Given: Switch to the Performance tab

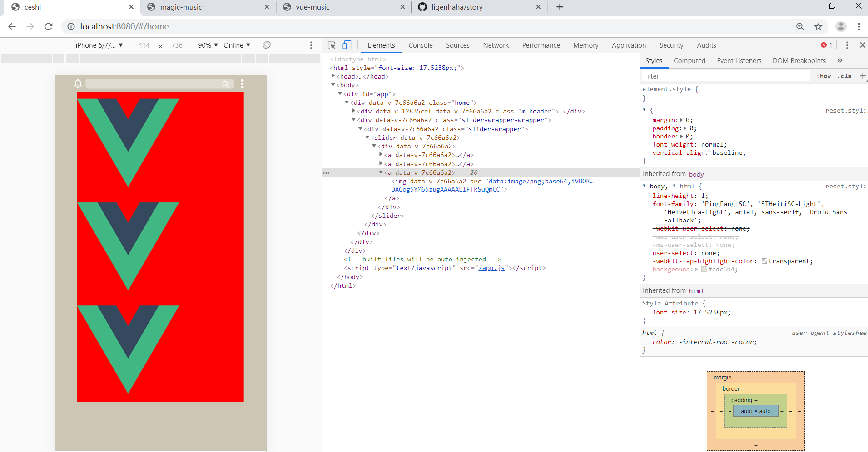Looking at the screenshot, I should tap(541, 45).
